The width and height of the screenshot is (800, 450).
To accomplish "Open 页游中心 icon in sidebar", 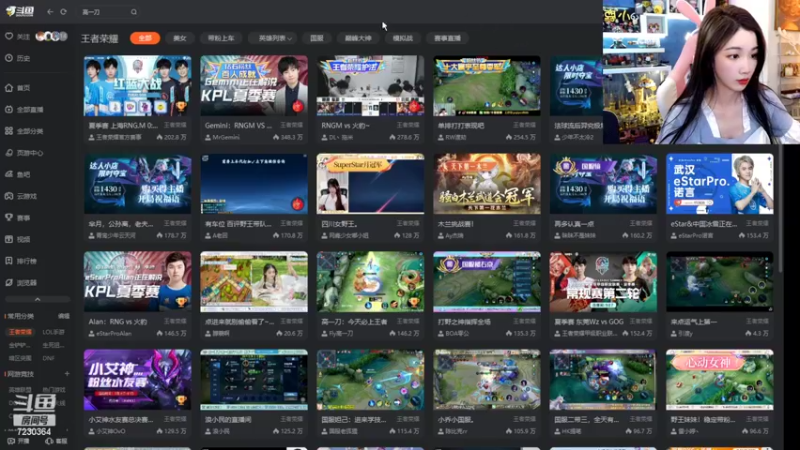I will 9,153.
